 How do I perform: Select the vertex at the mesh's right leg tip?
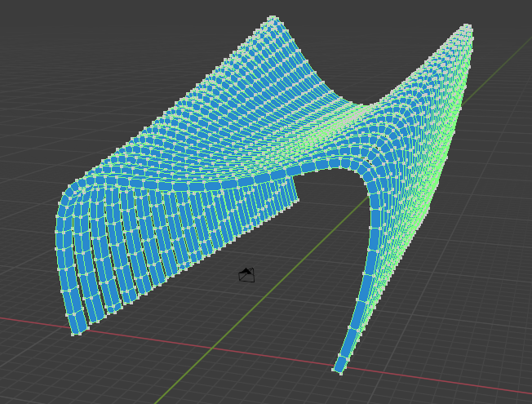click(x=340, y=373)
